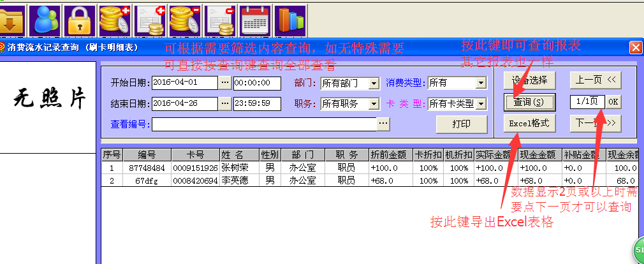The width and height of the screenshot is (644, 264).
Task: Click the 打印 print button
Action: point(462,124)
